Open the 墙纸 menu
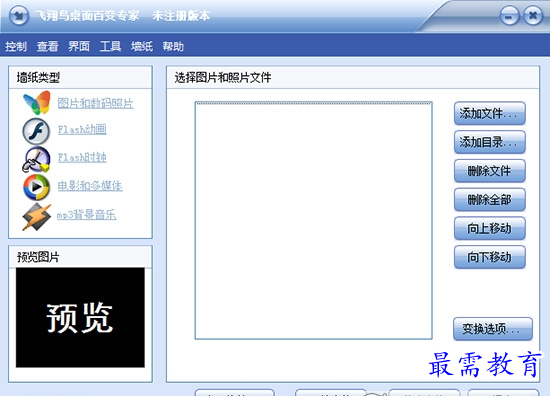The width and height of the screenshot is (550, 396). pos(142,46)
